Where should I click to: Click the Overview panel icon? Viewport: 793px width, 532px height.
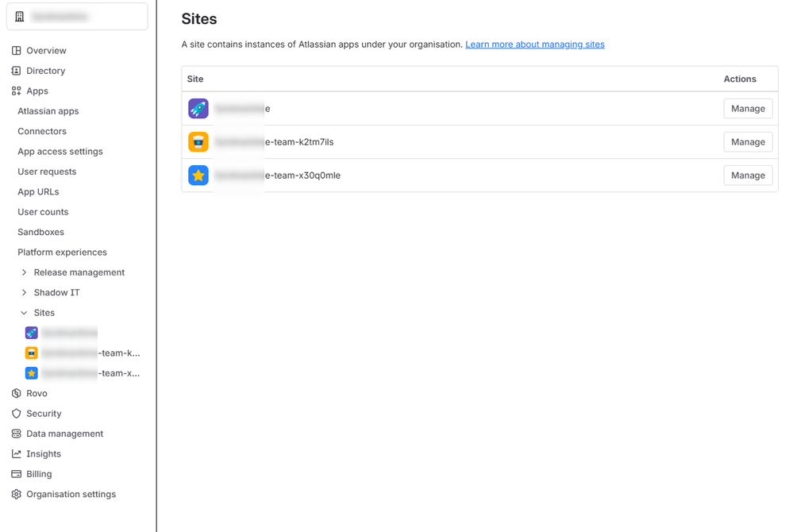click(x=16, y=51)
